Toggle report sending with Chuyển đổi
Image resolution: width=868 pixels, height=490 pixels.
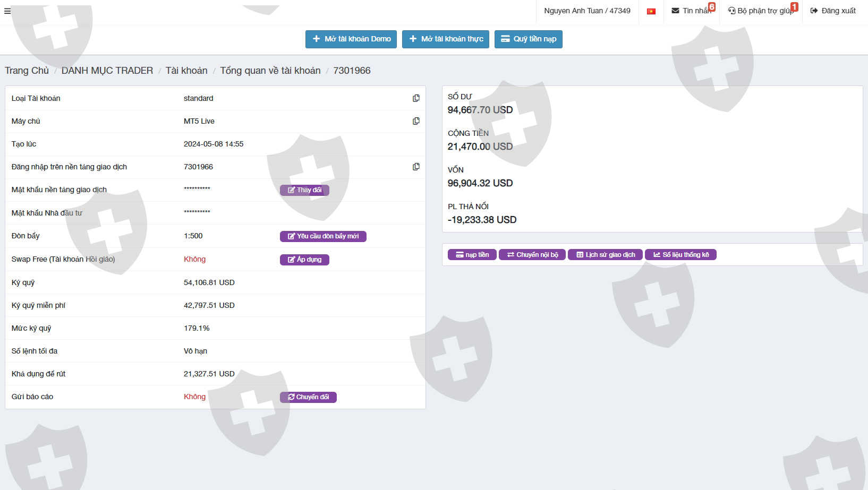[308, 397]
